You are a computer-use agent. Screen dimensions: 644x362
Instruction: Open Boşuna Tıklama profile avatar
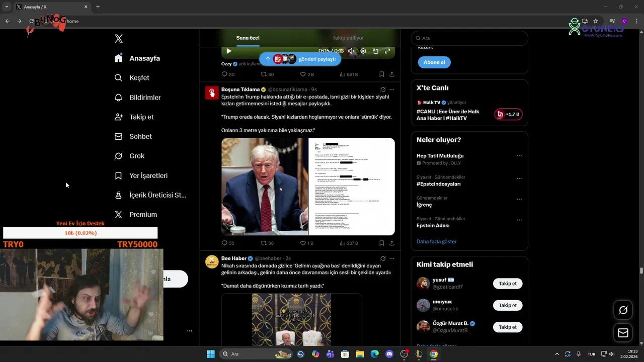[212, 93]
